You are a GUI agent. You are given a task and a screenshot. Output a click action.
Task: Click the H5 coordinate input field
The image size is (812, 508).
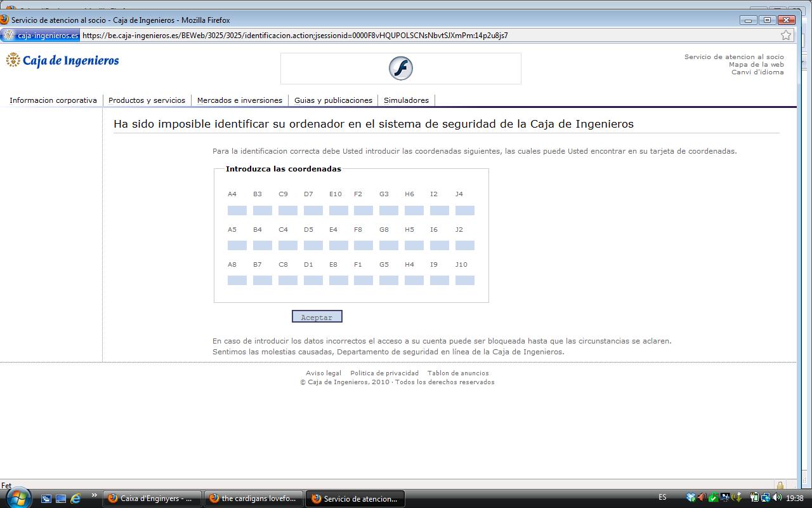(414, 245)
